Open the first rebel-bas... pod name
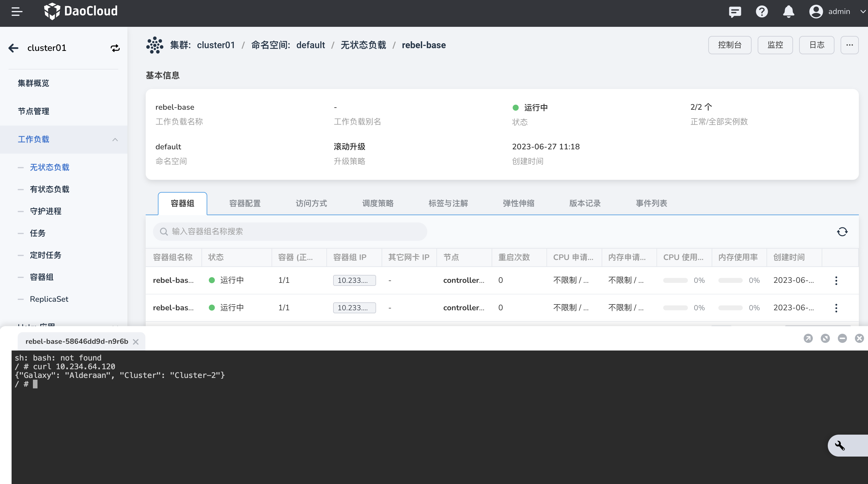Viewport: 868px width, 484px height. (173, 280)
